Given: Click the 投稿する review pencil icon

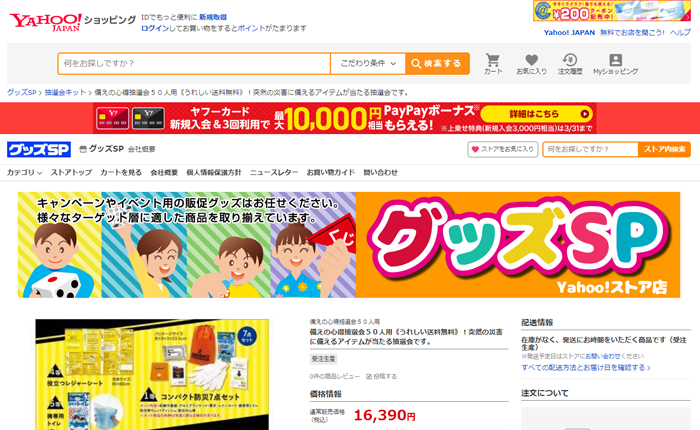Looking at the screenshot, I should [x=369, y=376].
